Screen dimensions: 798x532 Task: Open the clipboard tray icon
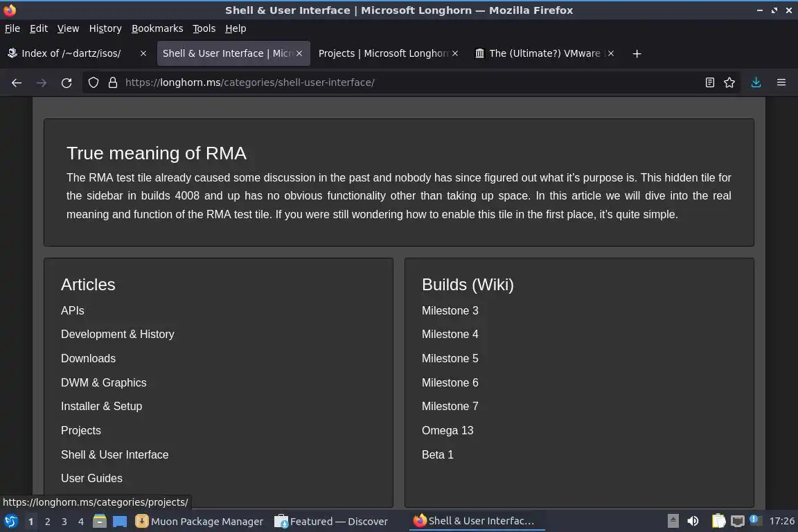(718, 522)
